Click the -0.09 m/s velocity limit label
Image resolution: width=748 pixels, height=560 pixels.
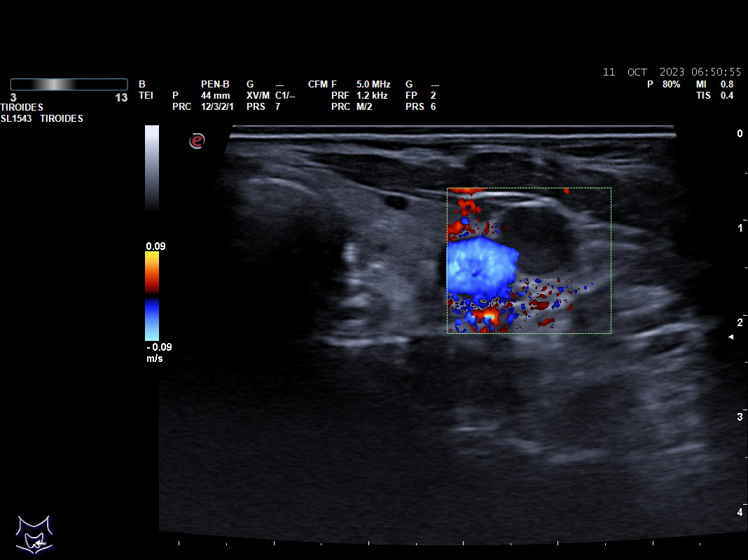(159, 347)
